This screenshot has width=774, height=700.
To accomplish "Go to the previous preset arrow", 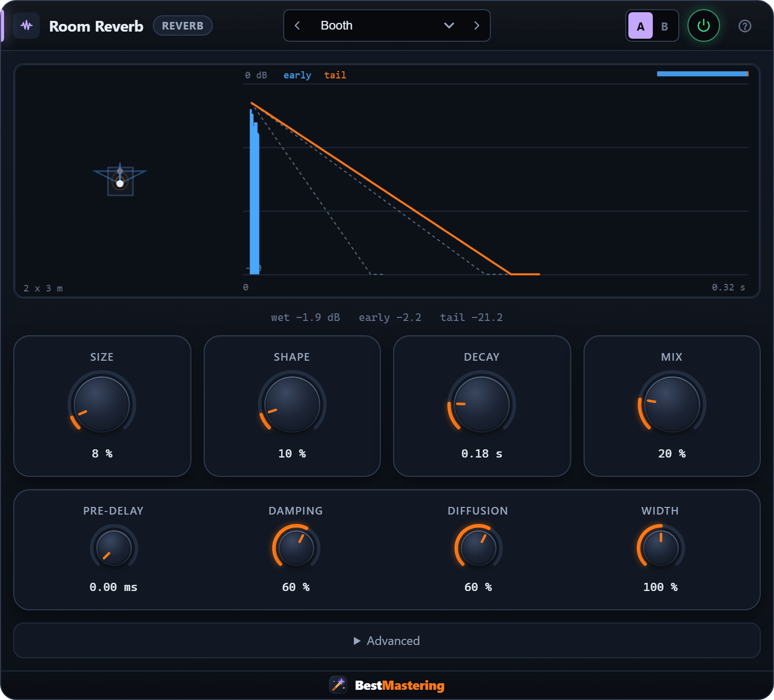I will pos(297,25).
